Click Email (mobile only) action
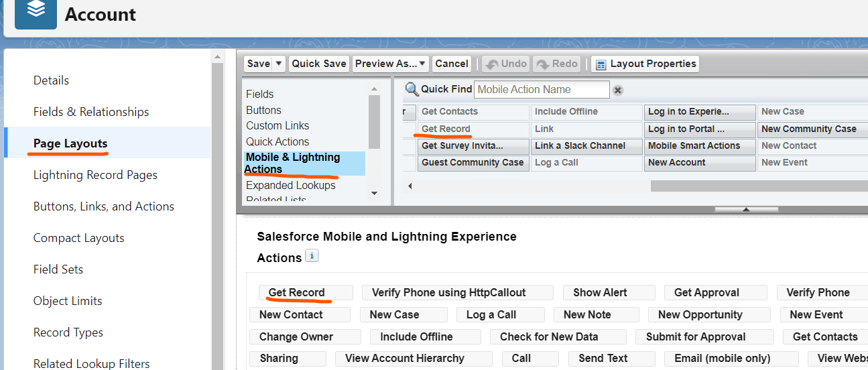868x370 pixels. [x=732, y=358]
